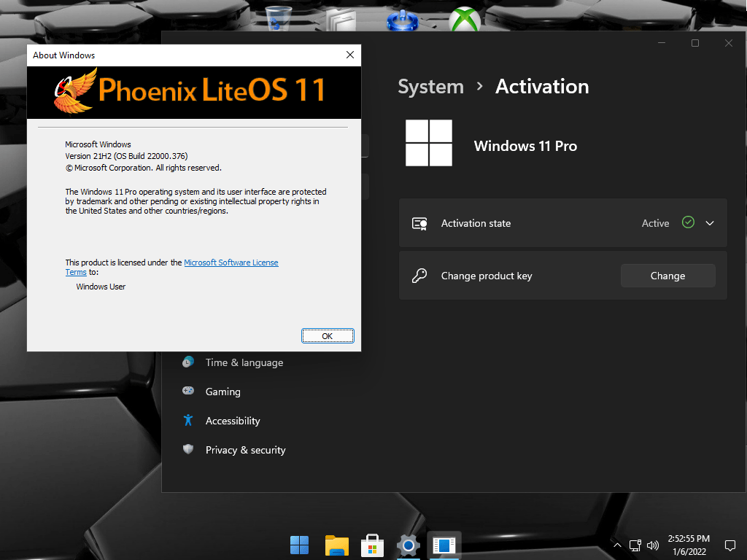747x560 pixels.
Task: Open Accessibility settings category
Action: 233,421
